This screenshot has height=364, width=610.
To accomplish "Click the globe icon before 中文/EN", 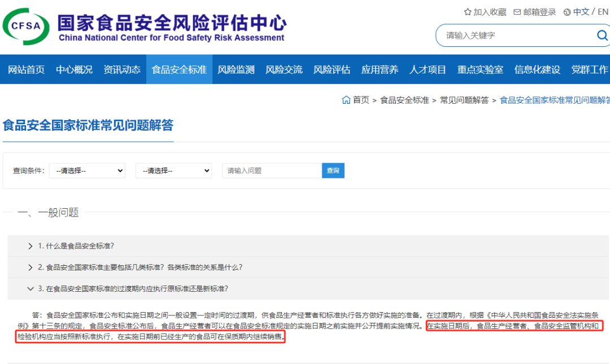I will (567, 11).
